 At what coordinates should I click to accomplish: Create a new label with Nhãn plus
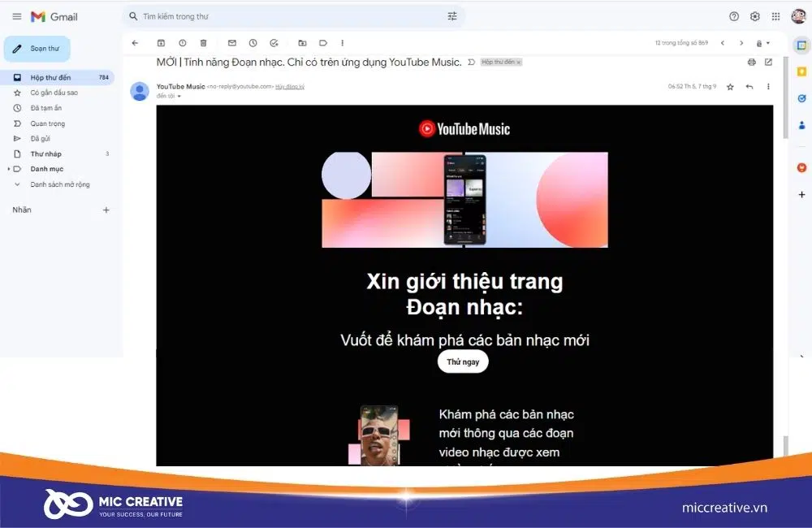pos(106,210)
